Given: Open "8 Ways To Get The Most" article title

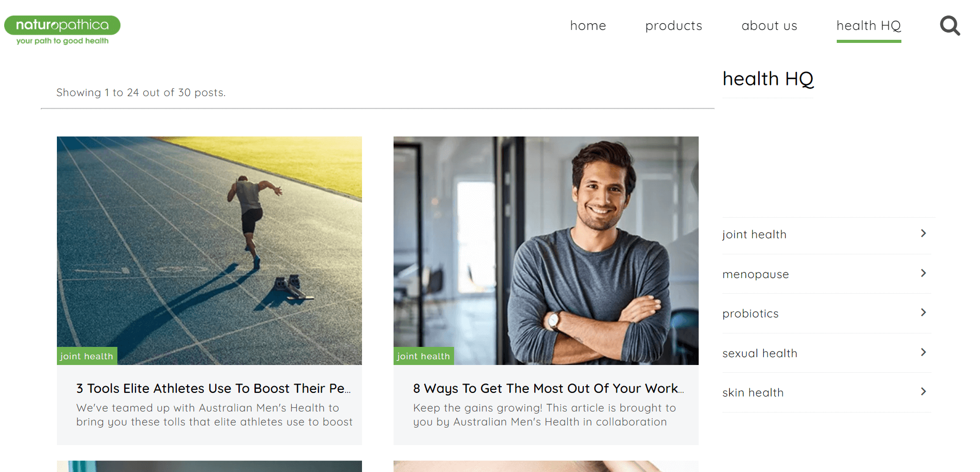Looking at the screenshot, I should [x=548, y=388].
